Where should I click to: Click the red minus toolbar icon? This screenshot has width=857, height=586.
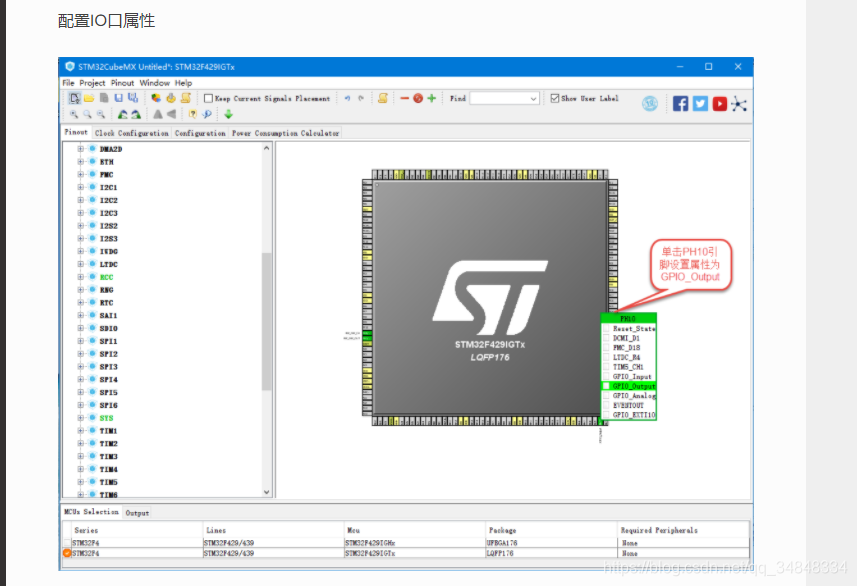[404, 98]
